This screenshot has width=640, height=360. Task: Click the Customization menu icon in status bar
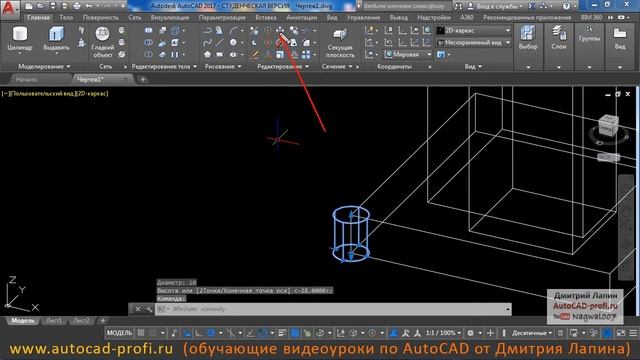633,333
